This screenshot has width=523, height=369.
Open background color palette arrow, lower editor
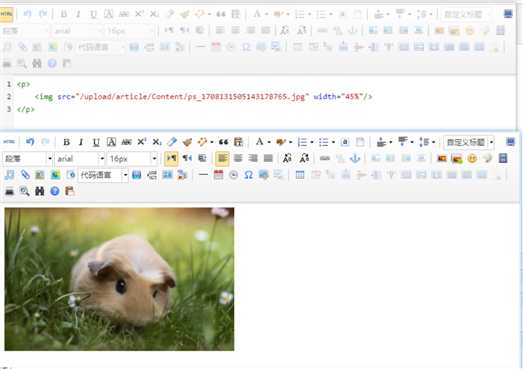point(291,142)
